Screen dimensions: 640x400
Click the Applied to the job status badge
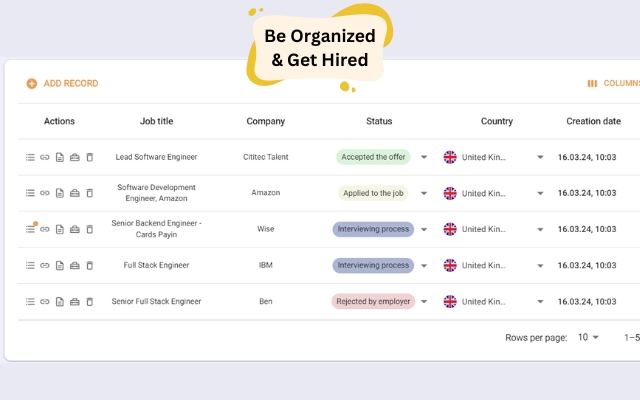point(373,193)
